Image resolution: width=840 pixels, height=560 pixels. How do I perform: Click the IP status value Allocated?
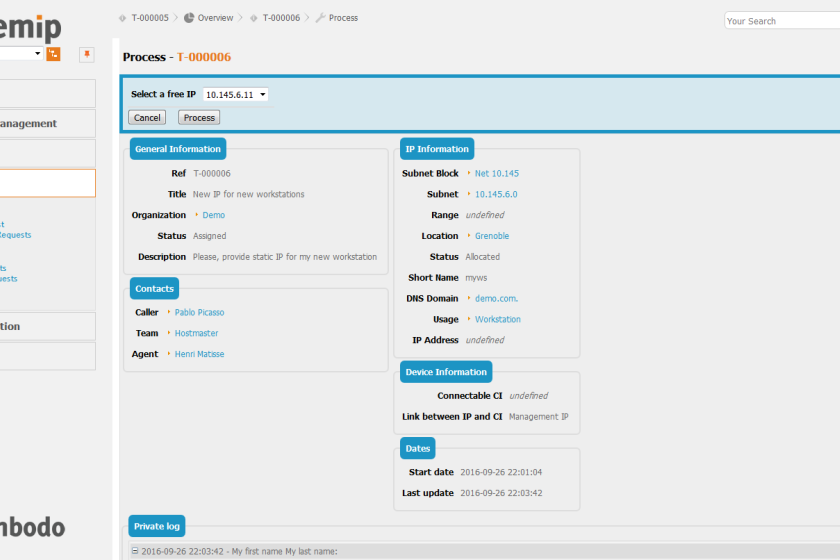[483, 257]
